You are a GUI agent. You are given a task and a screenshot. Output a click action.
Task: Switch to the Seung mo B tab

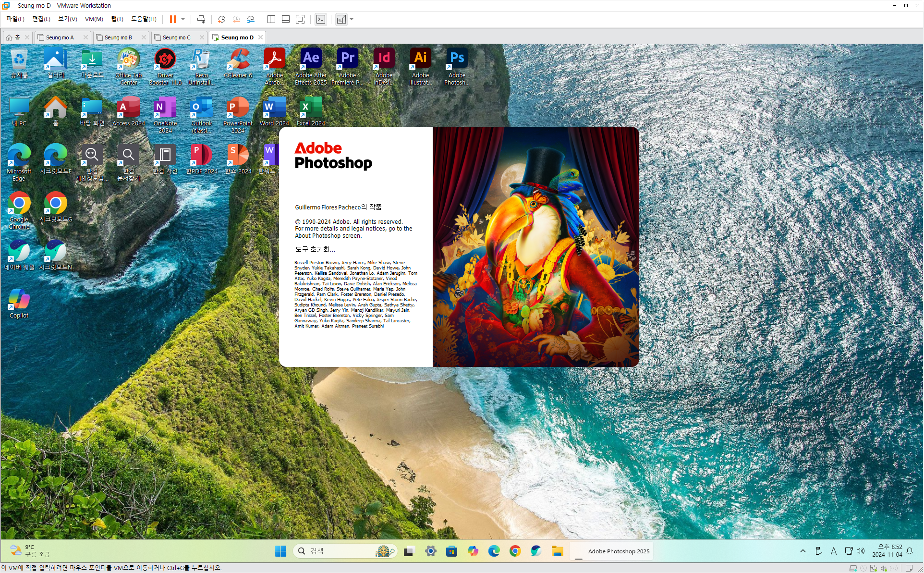click(118, 37)
